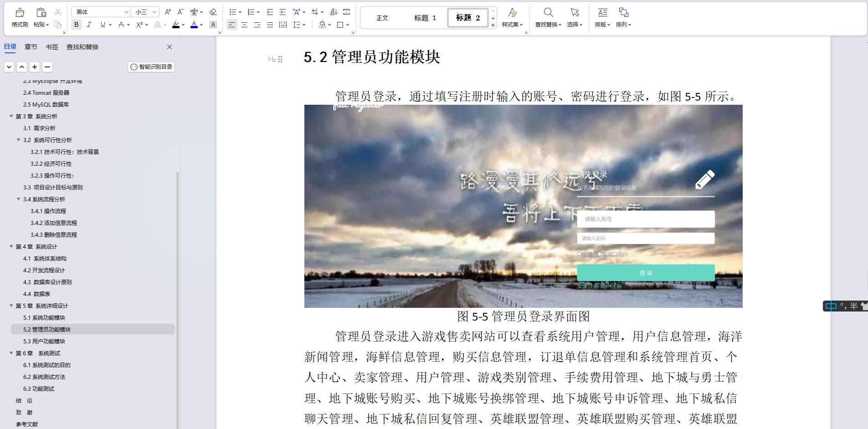Center align the paragraph
Screen dimensions: 868x429
[x=244, y=25]
